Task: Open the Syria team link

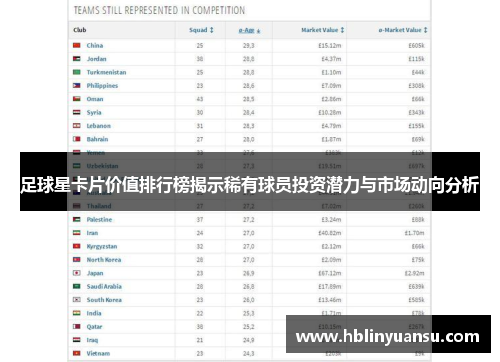Action: (94, 112)
